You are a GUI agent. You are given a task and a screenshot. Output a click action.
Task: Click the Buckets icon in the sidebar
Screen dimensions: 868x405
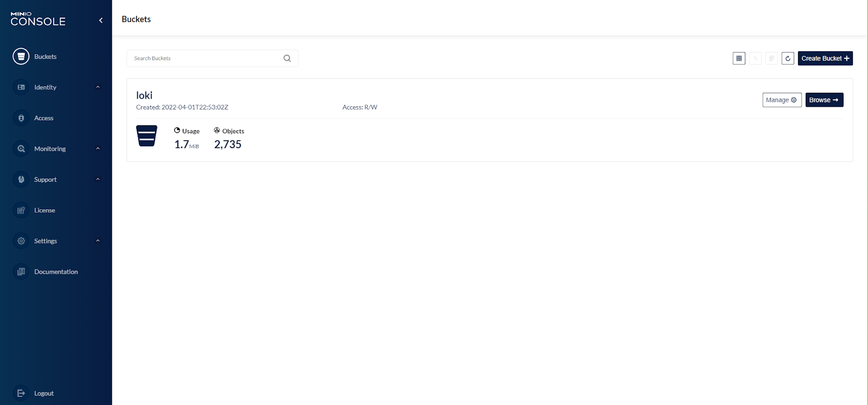pos(21,56)
